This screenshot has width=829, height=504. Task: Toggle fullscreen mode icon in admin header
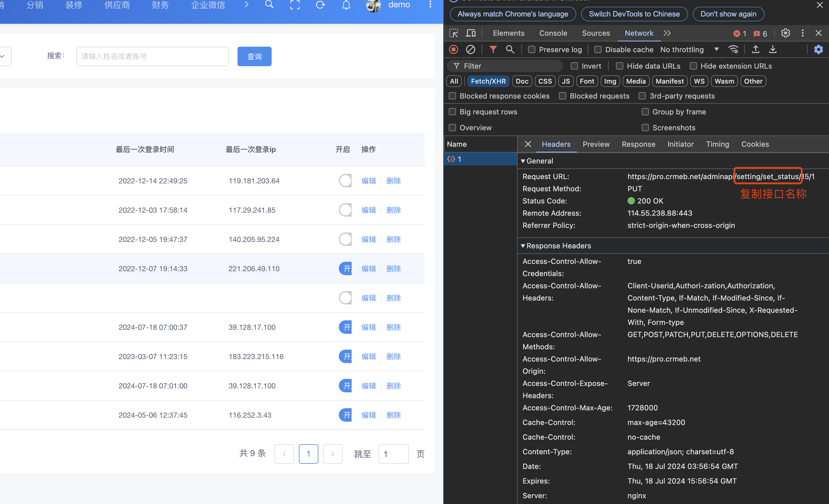[x=295, y=5]
